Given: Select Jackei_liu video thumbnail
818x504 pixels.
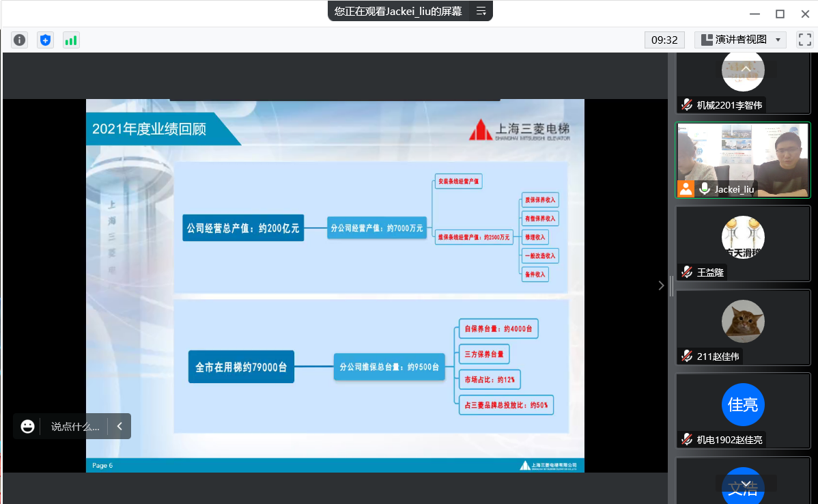Looking at the screenshot, I should 743,160.
